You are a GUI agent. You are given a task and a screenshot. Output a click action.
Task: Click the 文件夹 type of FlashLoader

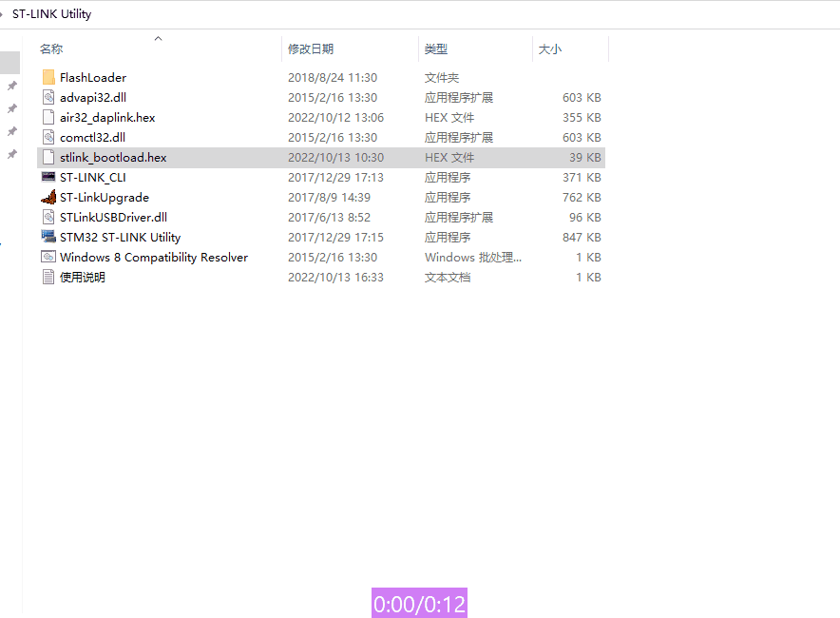(x=442, y=78)
